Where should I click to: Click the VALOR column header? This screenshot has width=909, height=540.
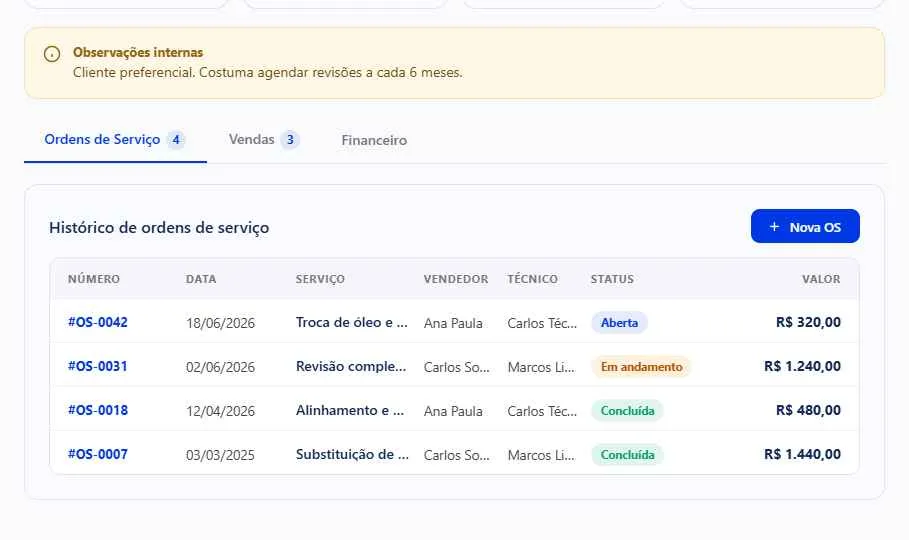pos(821,279)
